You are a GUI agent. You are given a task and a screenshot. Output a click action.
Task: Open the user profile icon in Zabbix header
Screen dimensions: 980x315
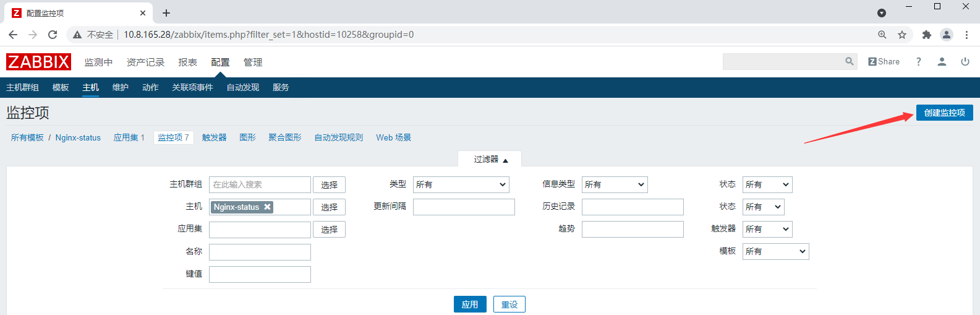tap(942, 61)
